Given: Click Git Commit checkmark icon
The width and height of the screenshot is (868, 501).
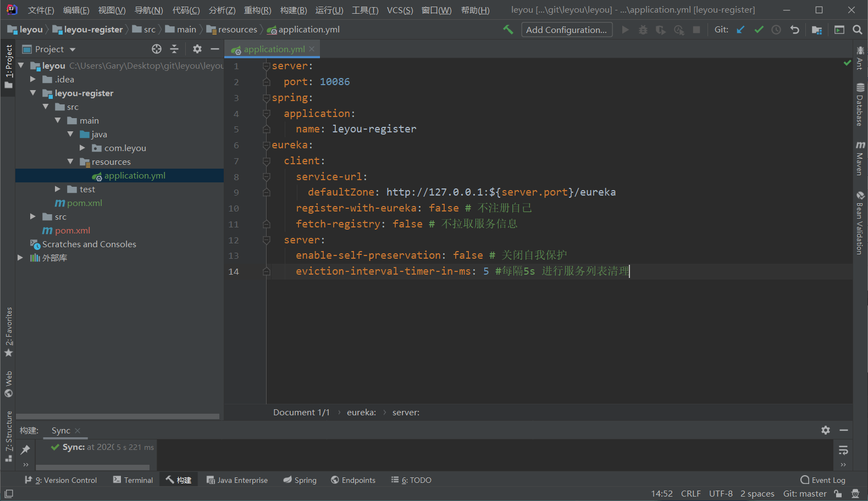Looking at the screenshot, I should pos(759,30).
